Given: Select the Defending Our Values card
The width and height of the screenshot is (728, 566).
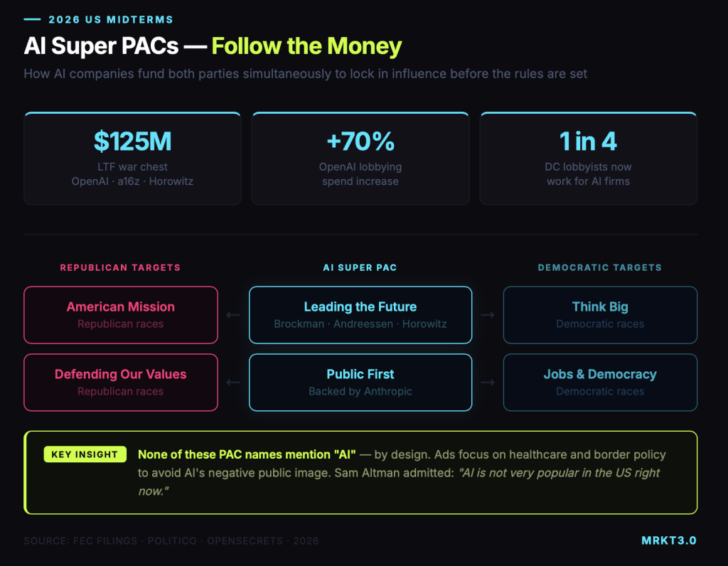Looking at the screenshot, I should (121, 383).
